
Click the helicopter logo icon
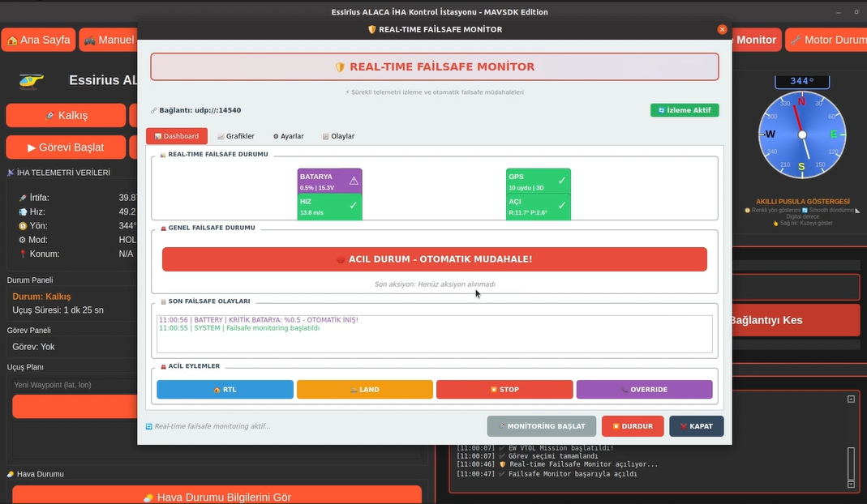pos(32,80)
